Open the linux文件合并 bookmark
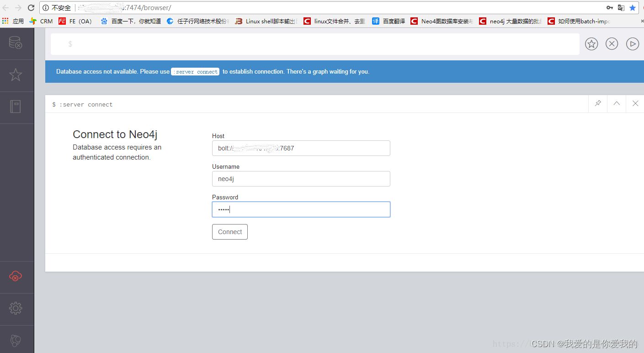644x353 pixels. [x=335, y=21]
